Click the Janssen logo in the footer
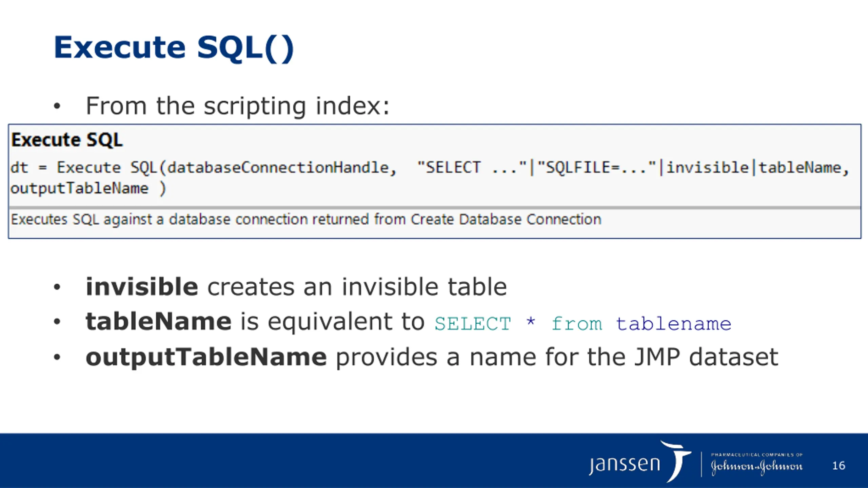 point(639,462)
